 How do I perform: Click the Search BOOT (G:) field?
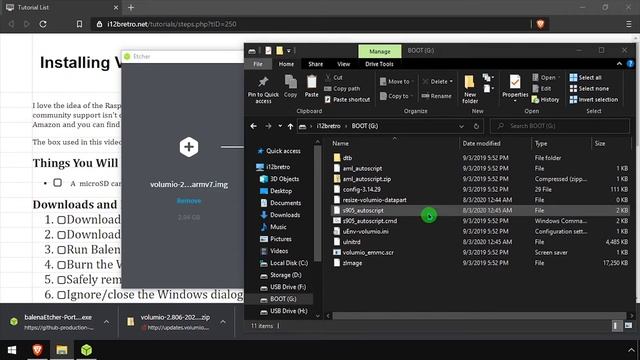click(x=560, y=126)
